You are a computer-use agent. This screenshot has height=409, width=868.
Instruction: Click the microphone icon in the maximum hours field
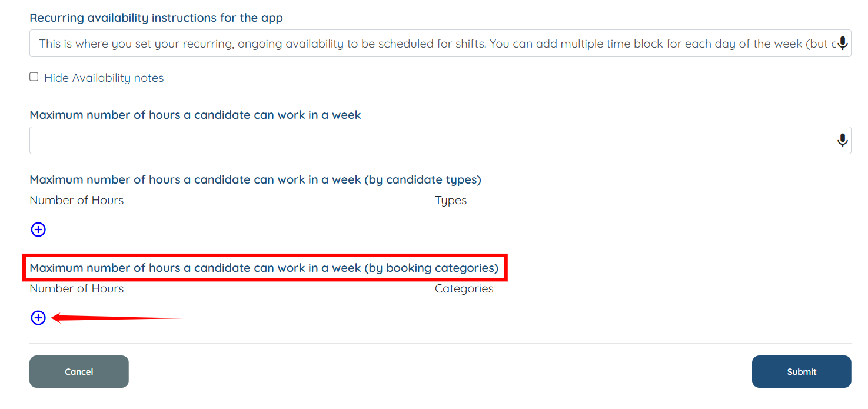tap(843, 140)
